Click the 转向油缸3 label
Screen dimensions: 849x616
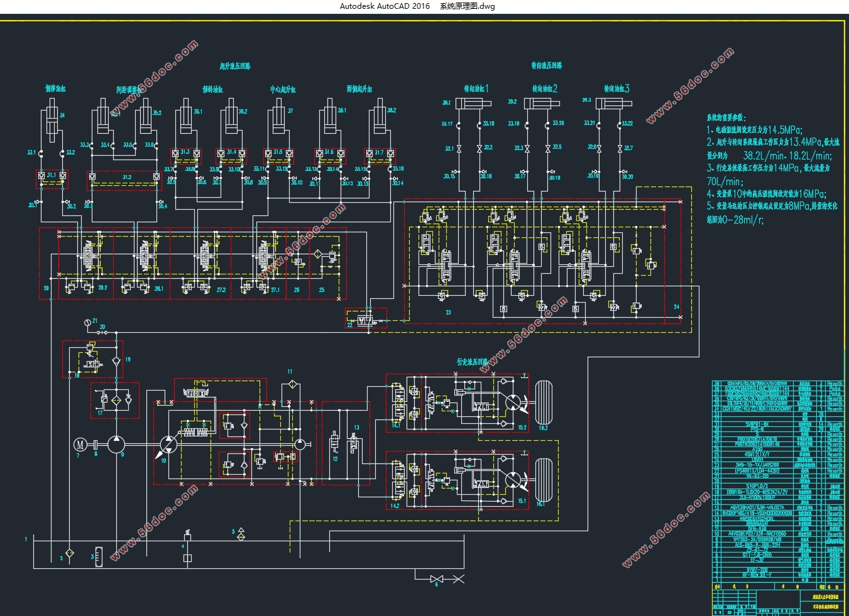tap(616, 89)
